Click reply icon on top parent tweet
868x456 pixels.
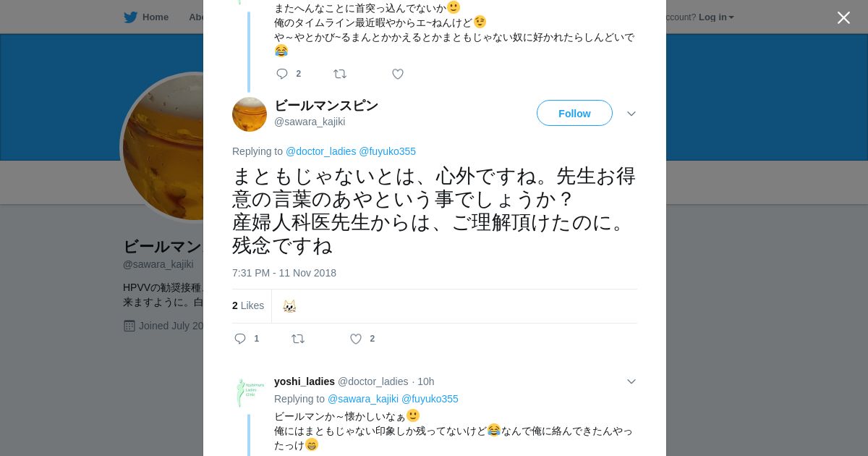[282, 74]
